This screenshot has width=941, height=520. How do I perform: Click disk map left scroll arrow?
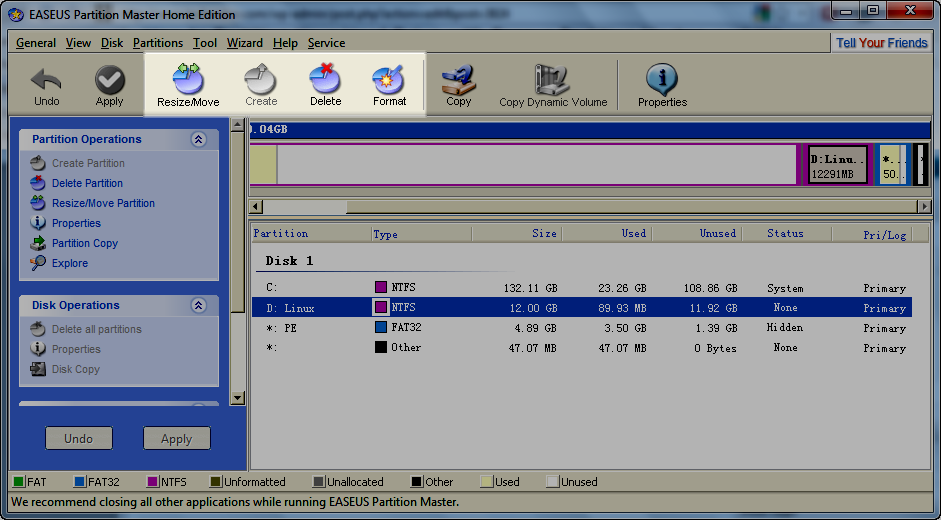pyautogui.click(x=256, y=207)
